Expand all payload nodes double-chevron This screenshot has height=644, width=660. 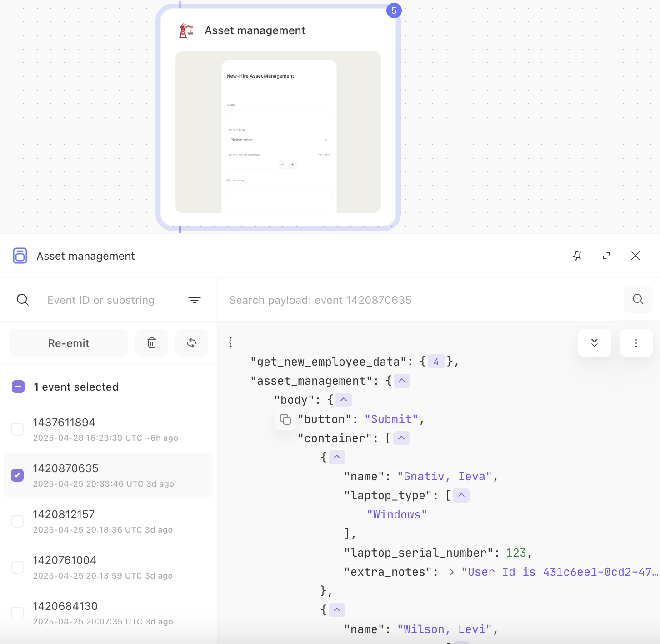pos(595,343)
